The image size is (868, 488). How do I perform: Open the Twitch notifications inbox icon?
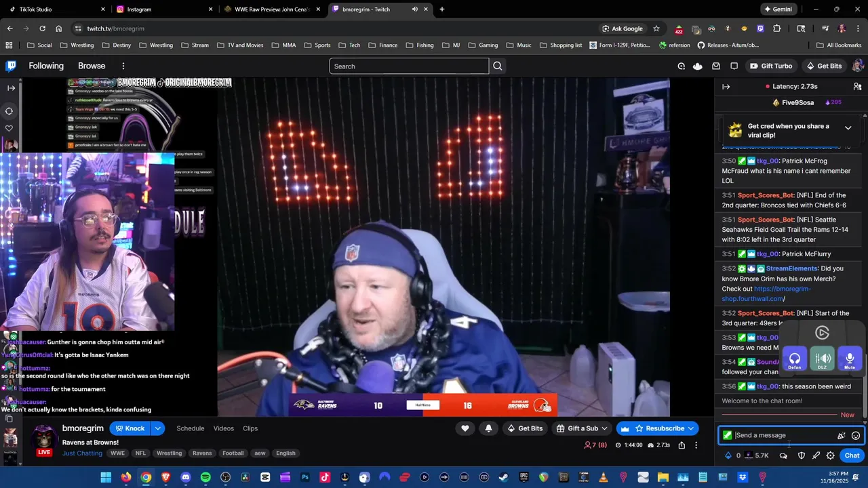click(716, 66)
